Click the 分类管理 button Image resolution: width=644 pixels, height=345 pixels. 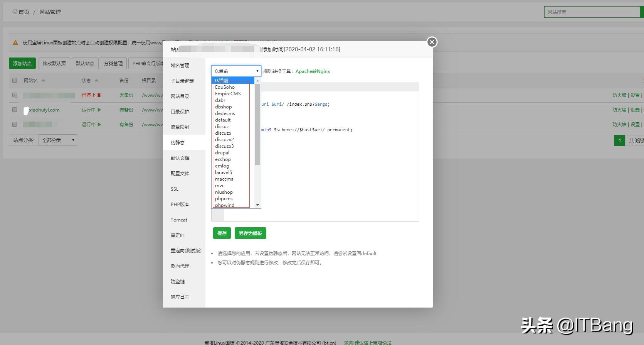click(113, 63)
